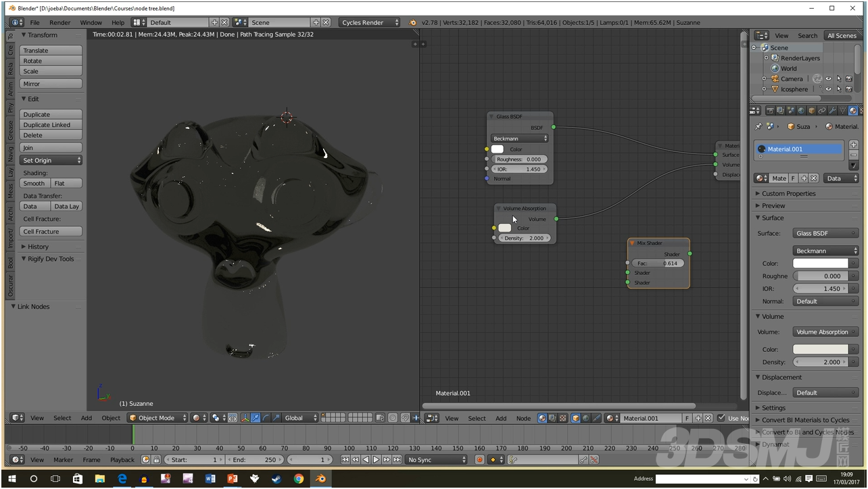868x489 pixels.
Task: Open the Window menu
Action: 91,22
